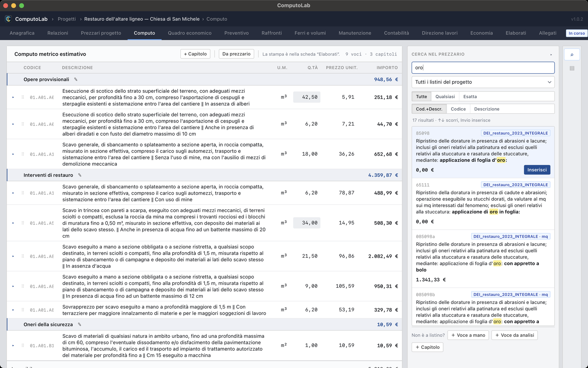Click the list icon below the search rail icon
The height and width of the screenshot is (368, 588).
(x=572, y=68)
